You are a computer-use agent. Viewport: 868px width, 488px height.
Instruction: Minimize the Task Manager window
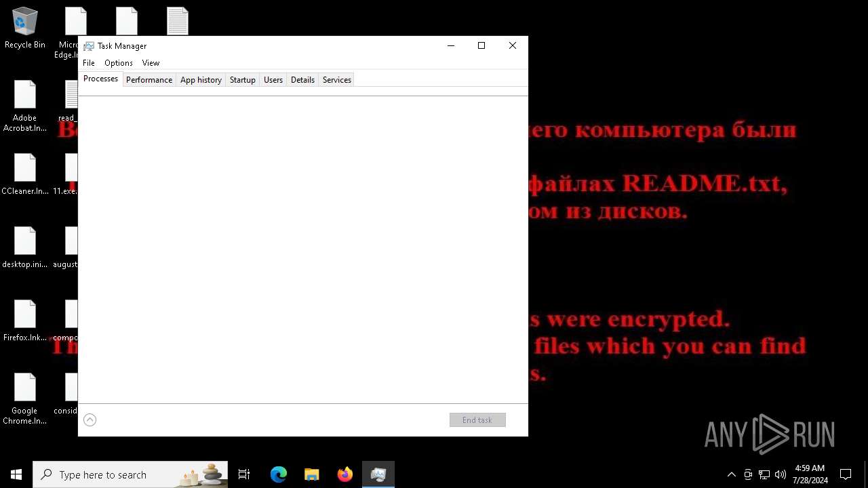point(450,45)
